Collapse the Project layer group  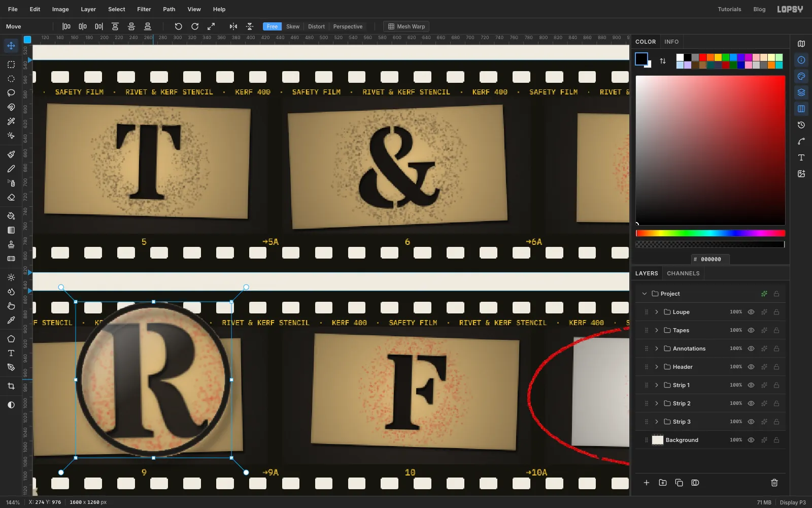(x=644, y=294)
